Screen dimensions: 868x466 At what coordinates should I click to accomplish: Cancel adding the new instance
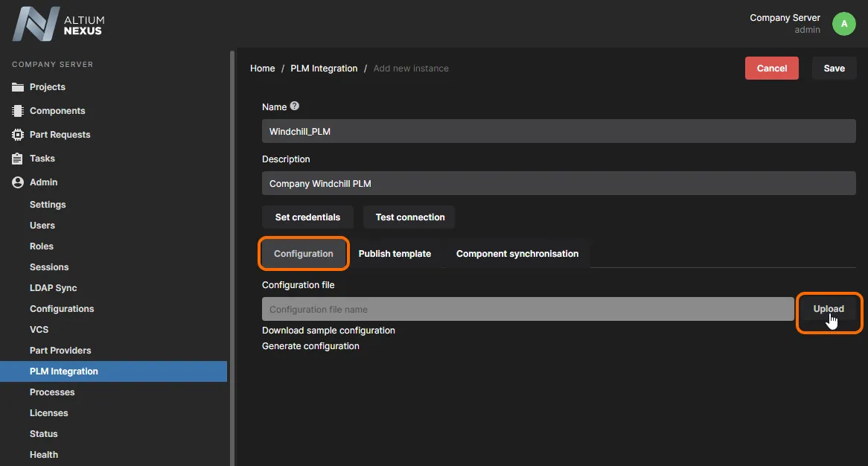click(772, 68)
